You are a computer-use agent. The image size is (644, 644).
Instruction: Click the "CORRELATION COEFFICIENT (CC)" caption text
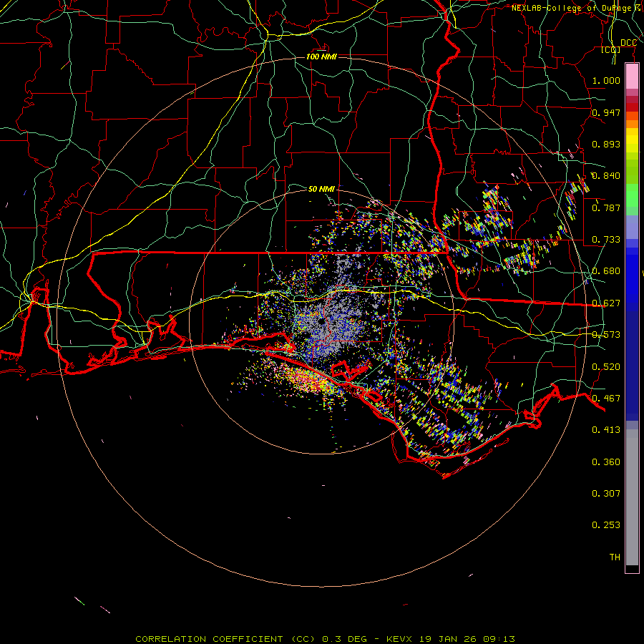[x=225, y=639]
